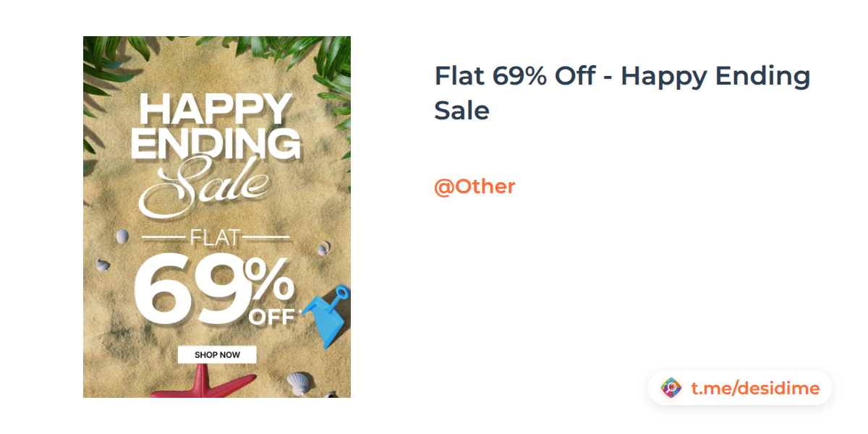Click the seashell left of the FLAT line
The image size is (868, 434).
pos(122,236)
